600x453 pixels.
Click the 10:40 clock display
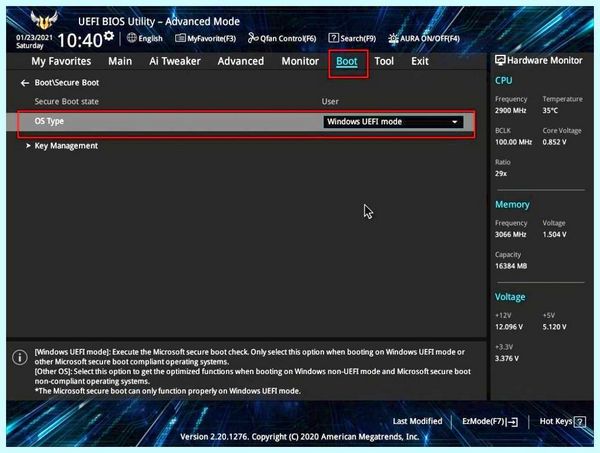(80, 40)
